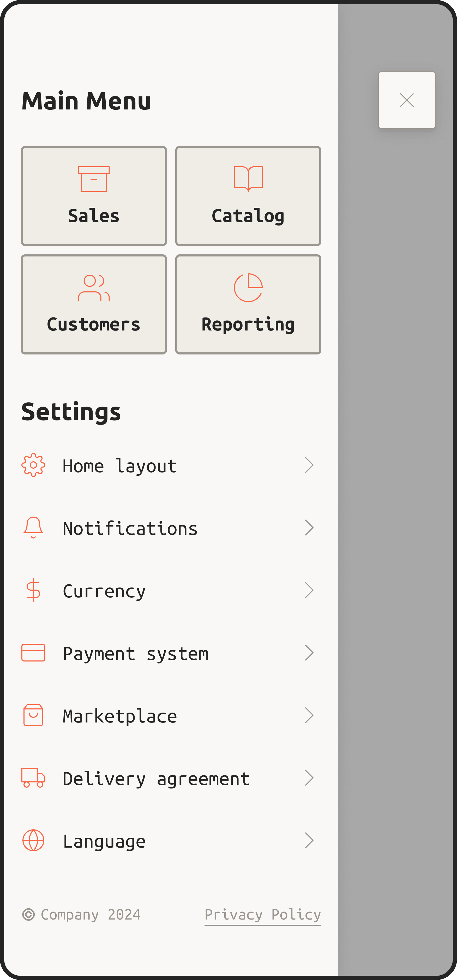Select the Delivery agreement menu item
This screenshot has height=980, width=457.
click(171, 778)
